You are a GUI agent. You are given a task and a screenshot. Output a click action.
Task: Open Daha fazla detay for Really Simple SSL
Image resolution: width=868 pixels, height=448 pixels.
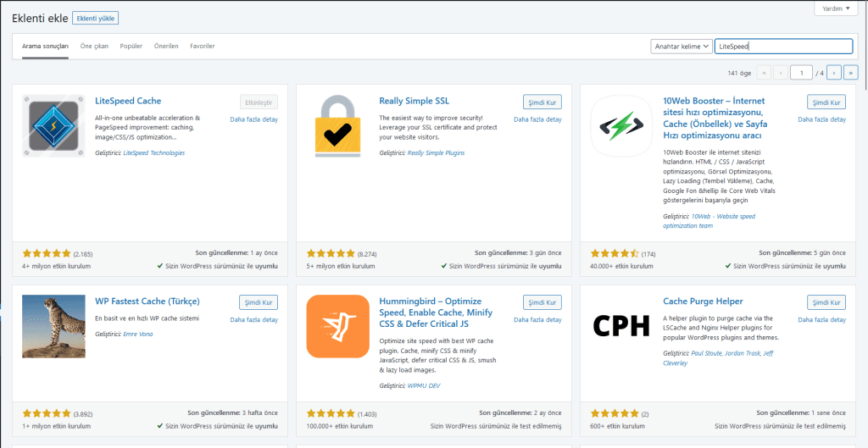pyautogui.click(x=537, y=119)
